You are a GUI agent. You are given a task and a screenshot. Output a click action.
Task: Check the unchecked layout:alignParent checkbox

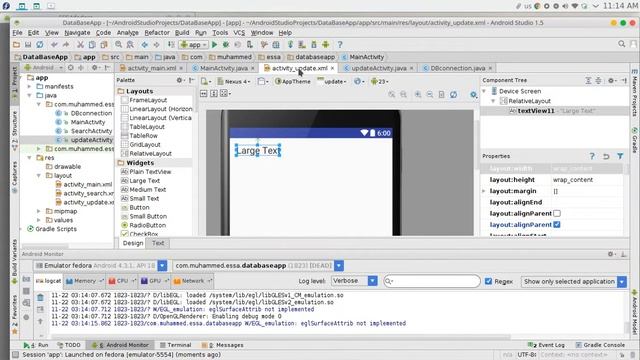pyautogui.click(x=557, y=213)
